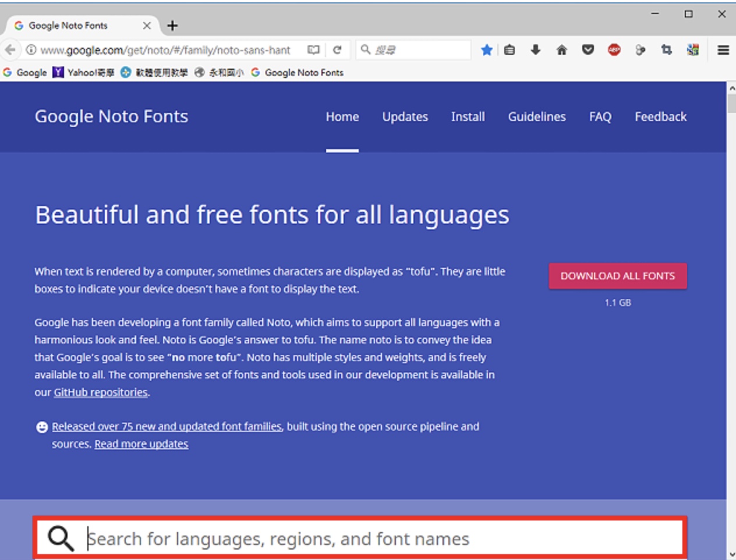Click the Google Noto Fonts site title
This screenshot has height=560, width=736.
click(111, 116)
